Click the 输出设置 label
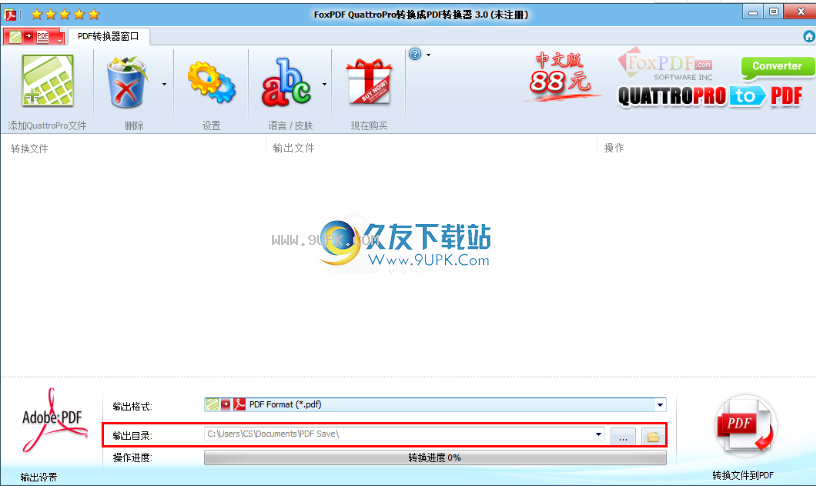 pyautogui.click(x=39, y=477)
